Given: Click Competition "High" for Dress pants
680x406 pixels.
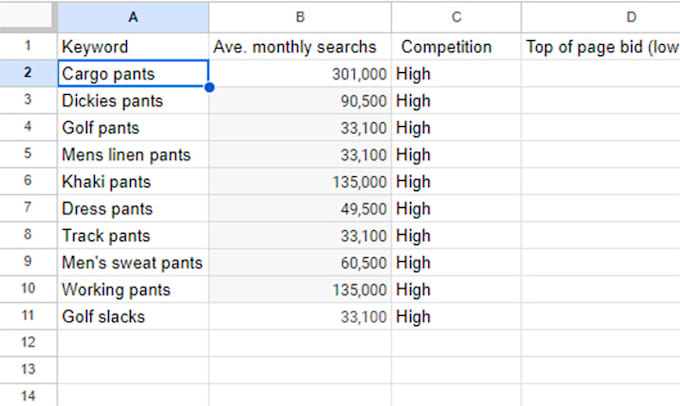Looking at the screenshot, I should click(456, 208).
